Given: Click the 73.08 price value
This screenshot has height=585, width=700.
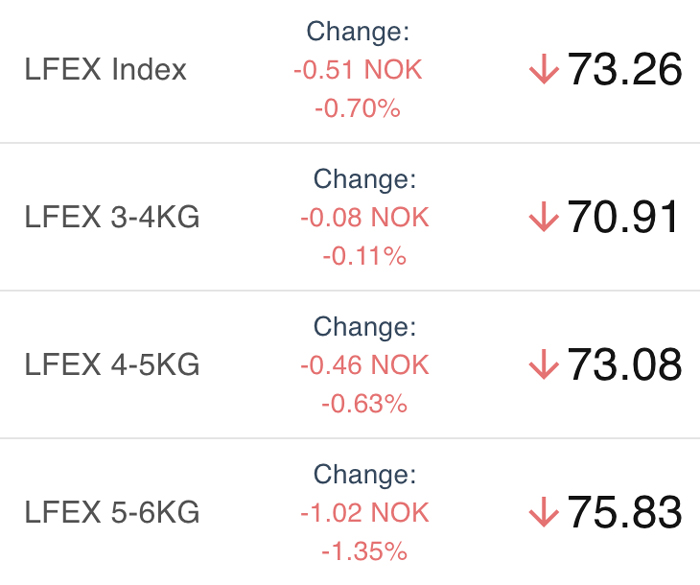Looking at the screenshot, I should click(x=625, y=364).
